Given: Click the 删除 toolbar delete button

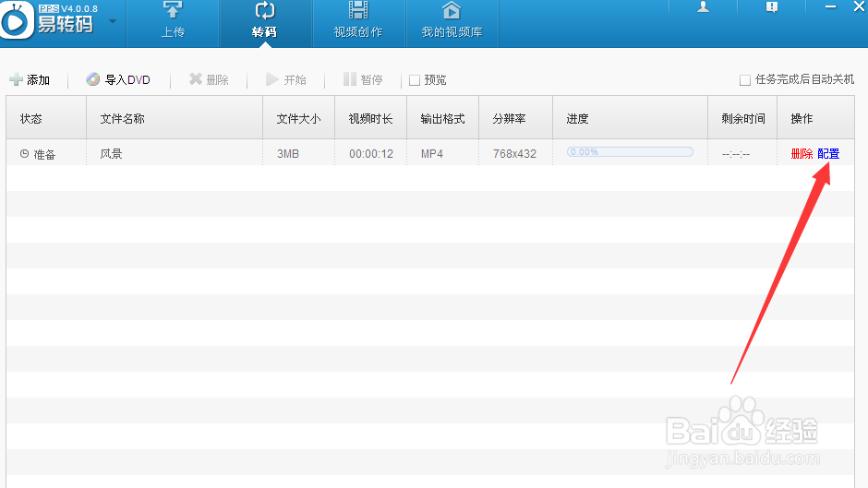Looking at the screenshot, I should tap(209, 79).
